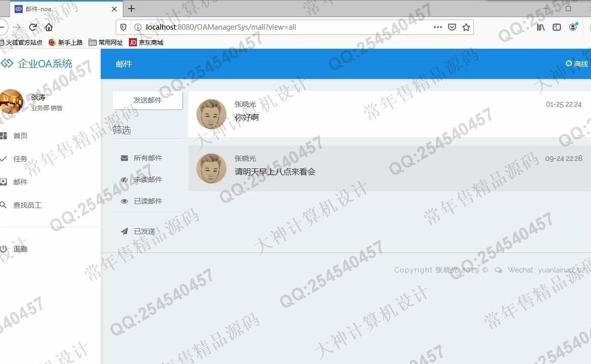
Task: Click the Wechat chat icon in footer
Action: tap(498, 270)
